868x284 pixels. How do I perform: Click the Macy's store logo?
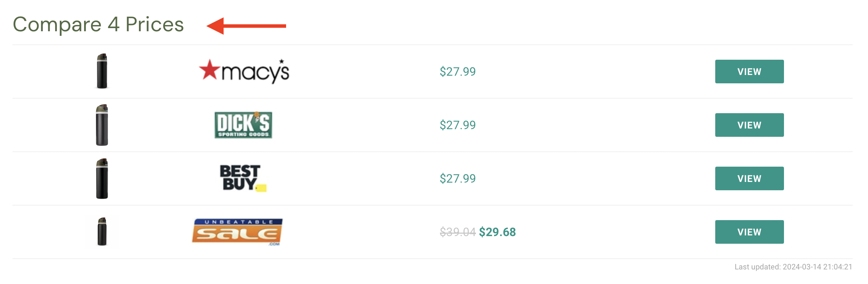(x=244, y=71)
